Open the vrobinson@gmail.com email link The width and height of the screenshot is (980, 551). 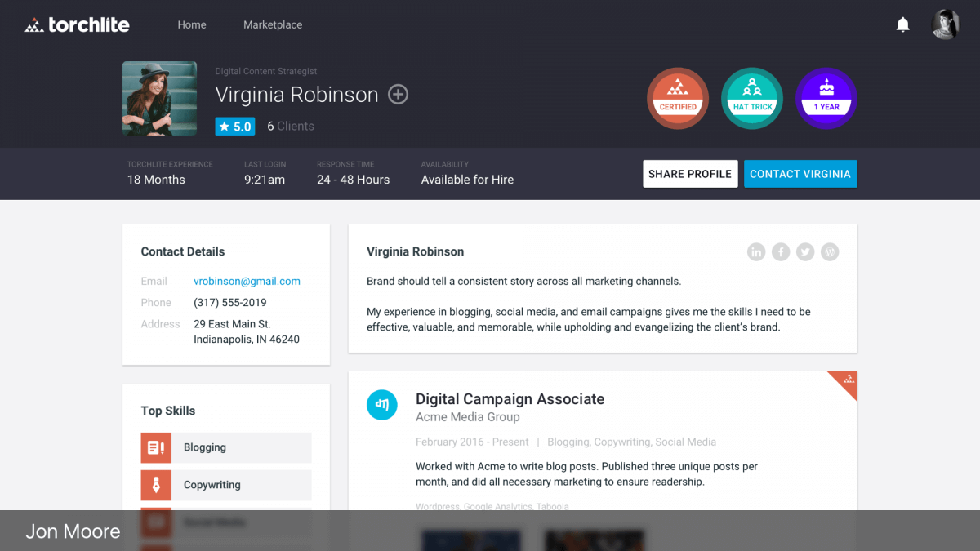click(247, 281)
